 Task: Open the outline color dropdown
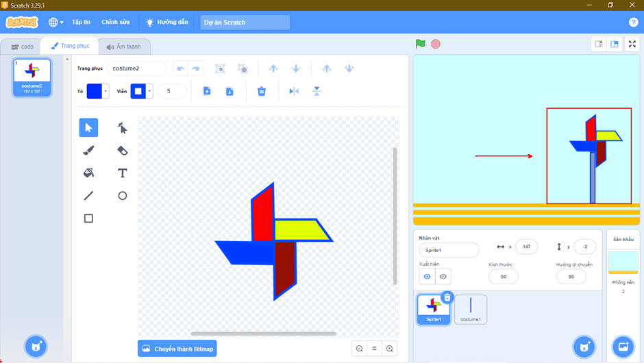pos(149,91)
